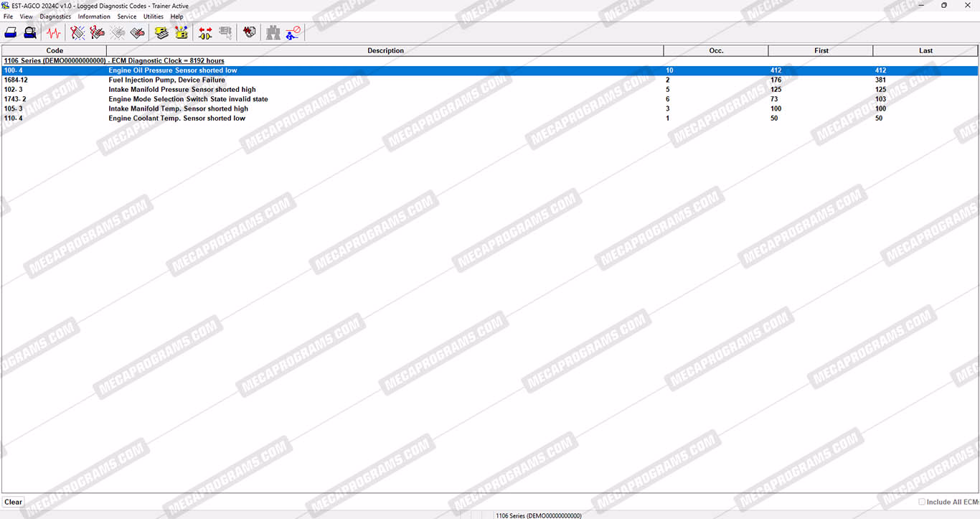Screen dimensions: 980x519
Task: Open the Utilities menu
Action: coord(154,17)
